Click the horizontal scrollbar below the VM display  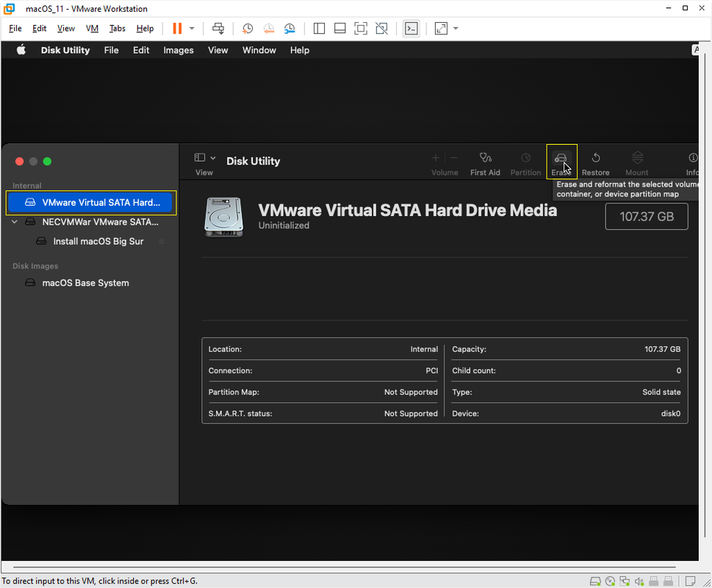click(x=344, y=567)
